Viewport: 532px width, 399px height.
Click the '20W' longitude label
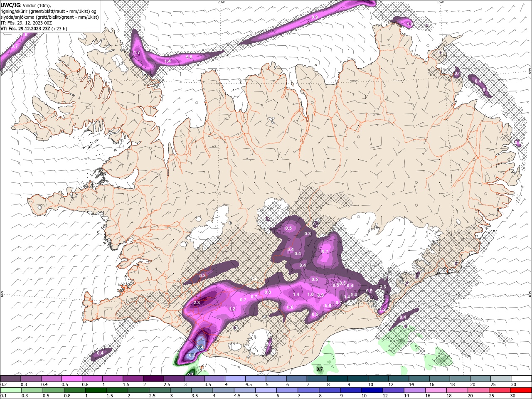click(x=221, y=2)
